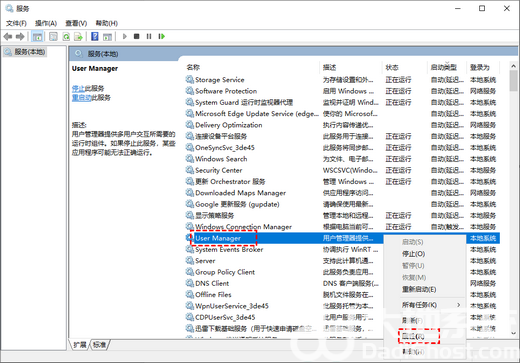Image resolution: width=520 pixels, height=363 pixels.
Task: Select Google 更新服务 (gupdate) row
Action: (x=342, y=204)
